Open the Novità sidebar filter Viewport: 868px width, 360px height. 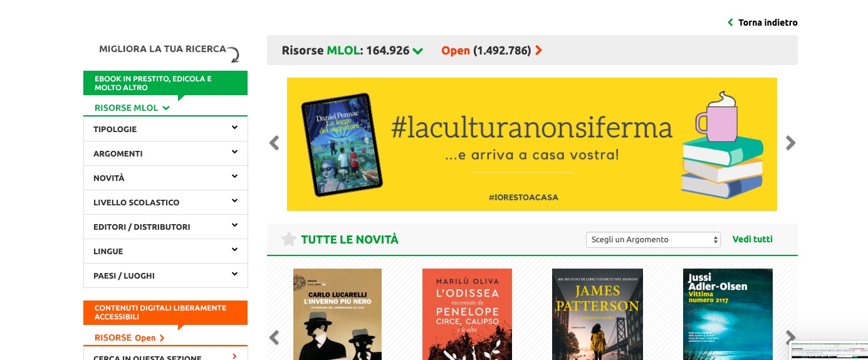(165, 178)
